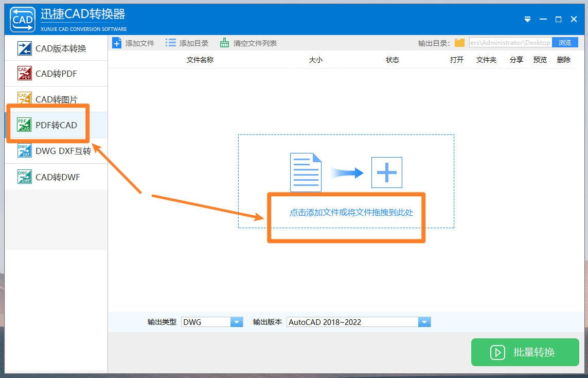Click the CAD版本转换 icon

tap(23, 48)
